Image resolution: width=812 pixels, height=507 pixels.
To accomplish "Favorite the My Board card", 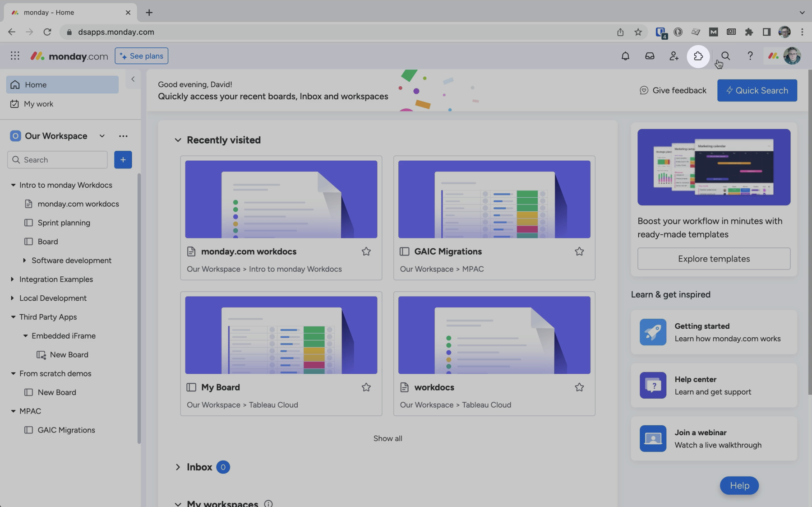I will point(366,387).
